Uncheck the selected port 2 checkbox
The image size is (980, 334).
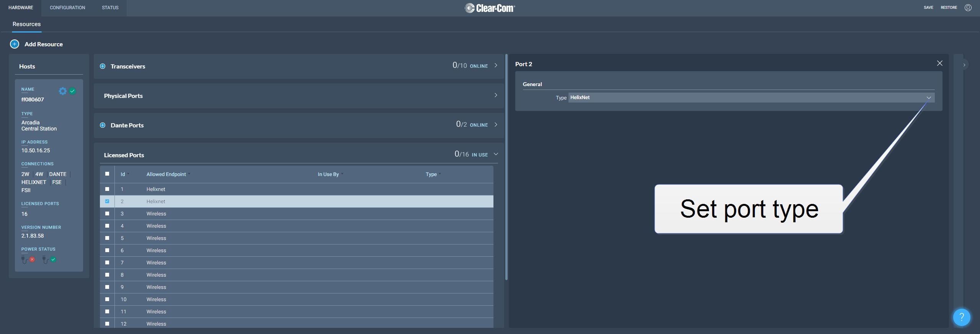tap(107, 201)
